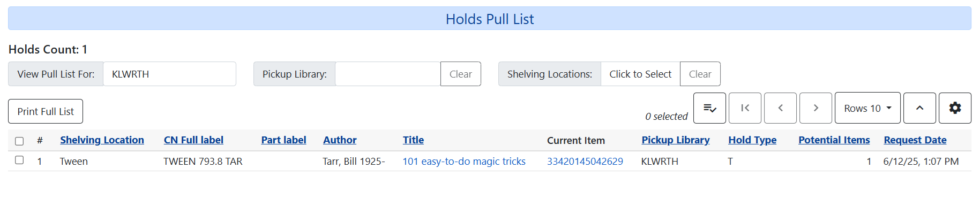This screenshot has width=980, height=214.
Task: Go to next page of holds
Action: (x=816, y=108)
